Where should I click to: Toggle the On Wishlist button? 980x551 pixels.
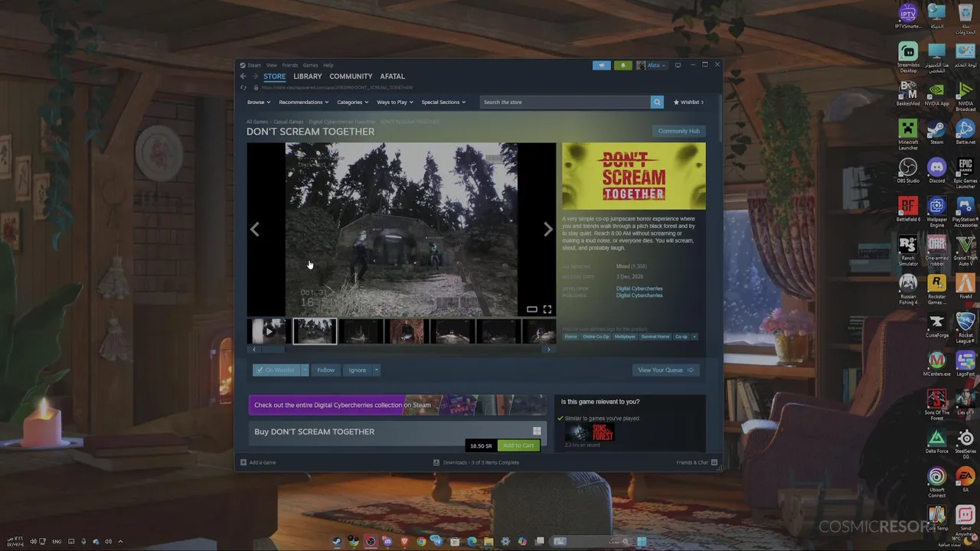276,370
